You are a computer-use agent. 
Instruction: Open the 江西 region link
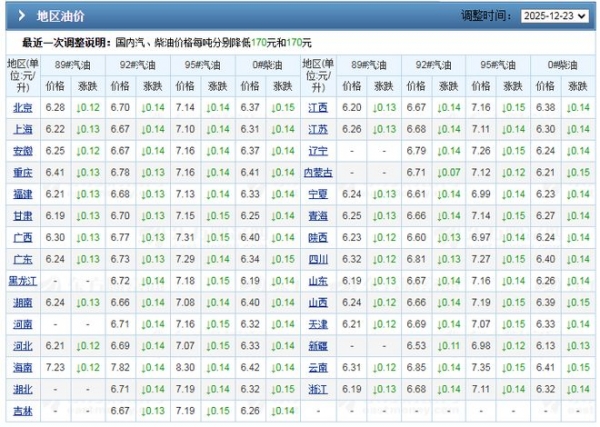(x=318, y=107)
